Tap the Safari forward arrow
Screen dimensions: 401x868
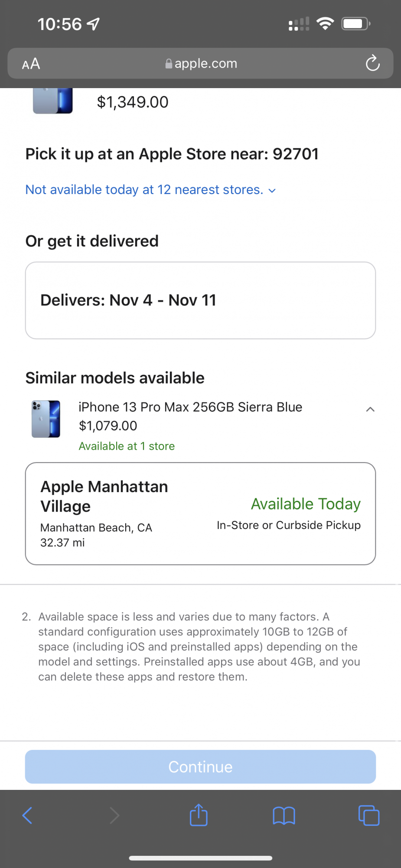[114, 815]
